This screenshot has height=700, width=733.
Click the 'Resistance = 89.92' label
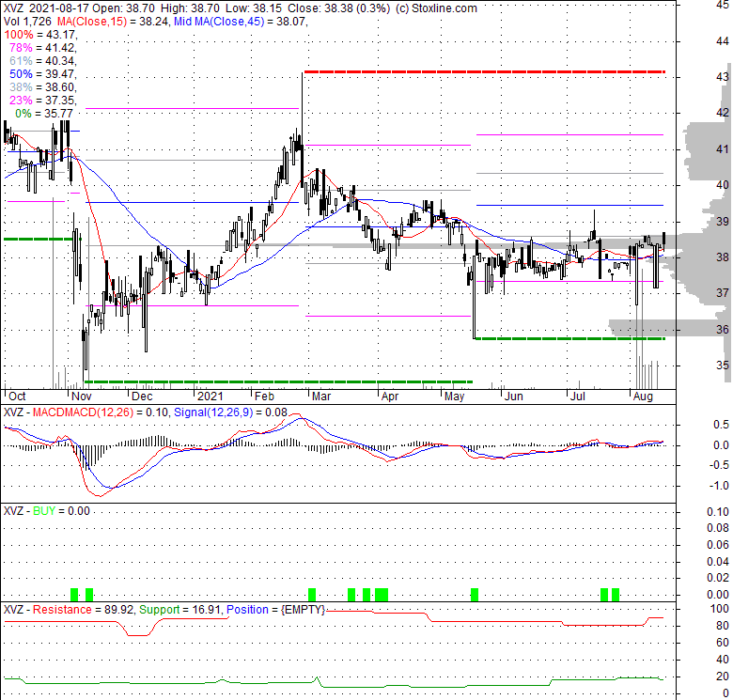click(84, 610)
